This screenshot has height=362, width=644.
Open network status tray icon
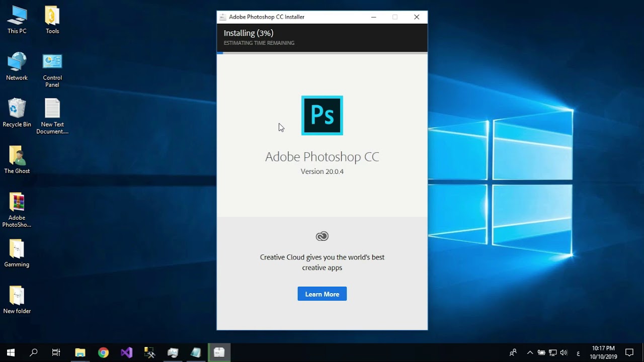[x=552, y=352]
